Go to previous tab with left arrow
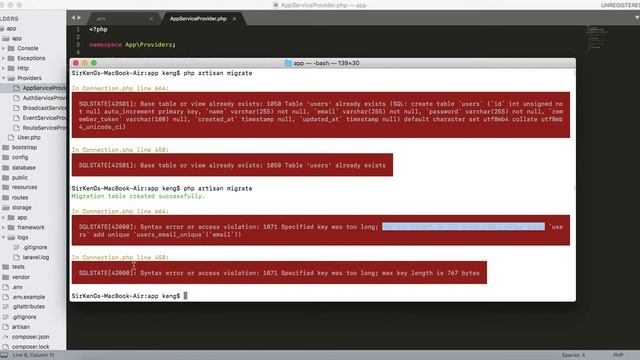The image size is (640, 360). tap(73, 18)
